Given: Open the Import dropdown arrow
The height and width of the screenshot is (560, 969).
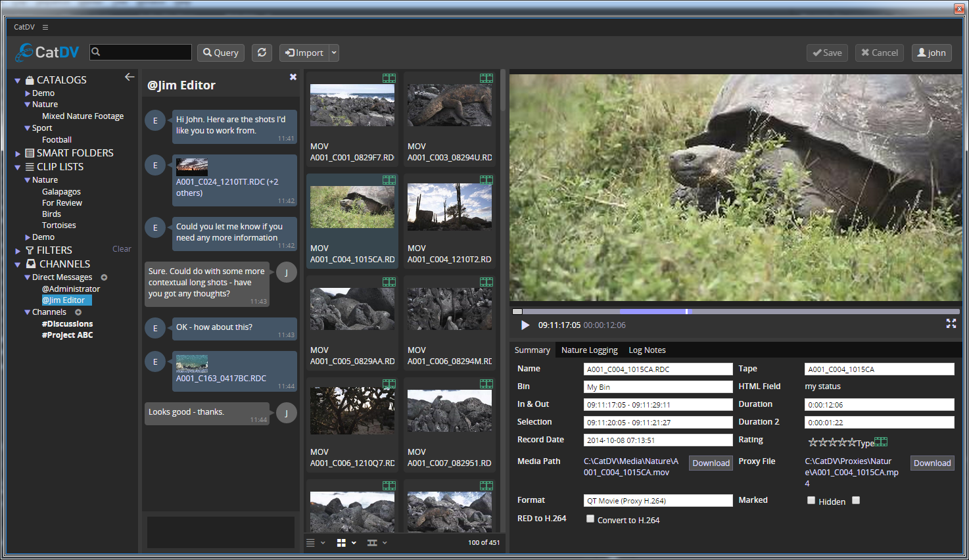Looking at the screenshot, I should [332, 53].
